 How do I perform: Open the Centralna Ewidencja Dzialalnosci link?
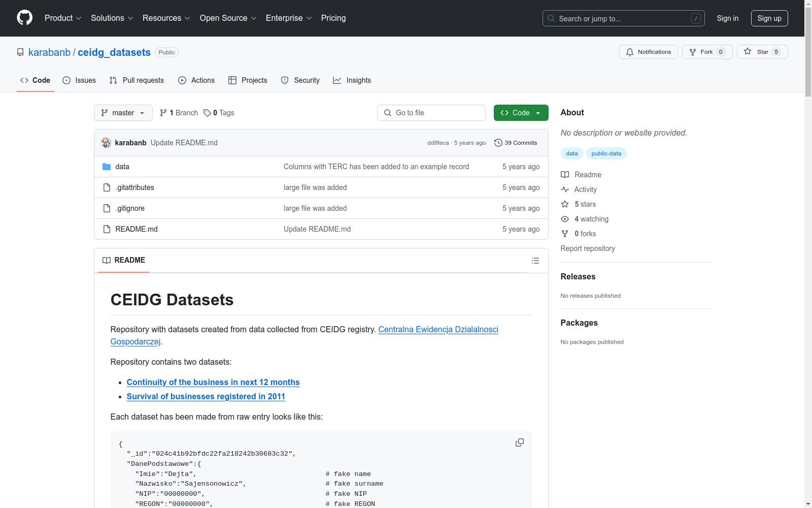[438, 329]
